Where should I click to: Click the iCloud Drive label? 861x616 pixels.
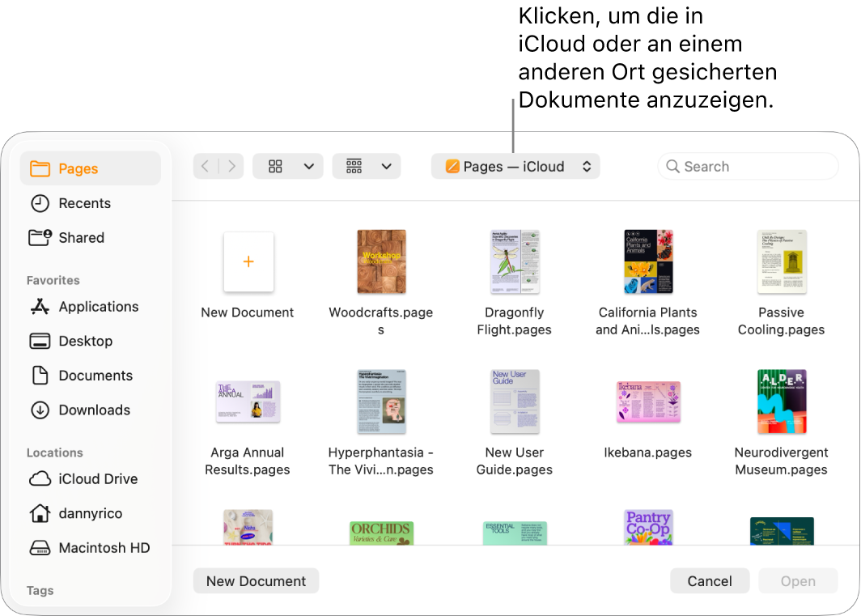[x=98, y=478]
